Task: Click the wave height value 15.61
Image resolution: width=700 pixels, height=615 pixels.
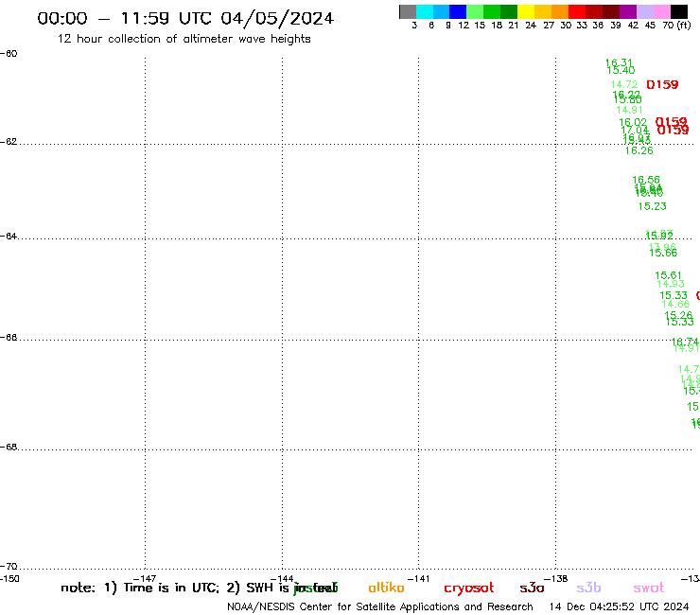Action: (668, 275)
